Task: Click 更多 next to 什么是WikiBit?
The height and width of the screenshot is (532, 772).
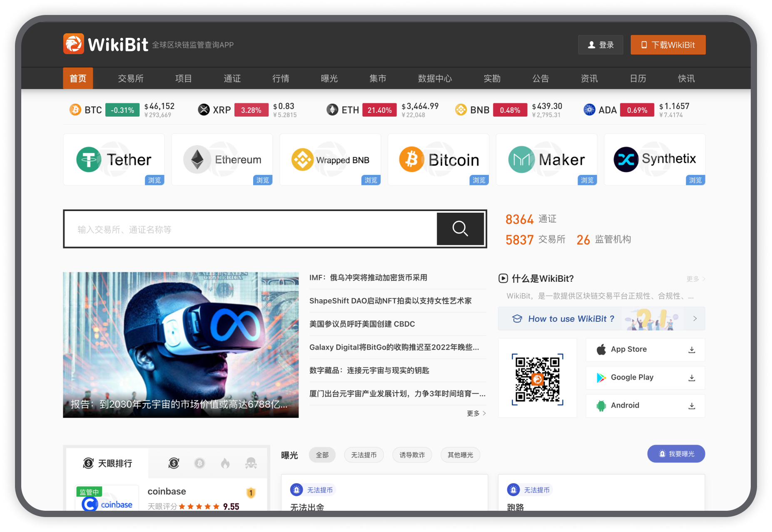Action: pos(695,279)
